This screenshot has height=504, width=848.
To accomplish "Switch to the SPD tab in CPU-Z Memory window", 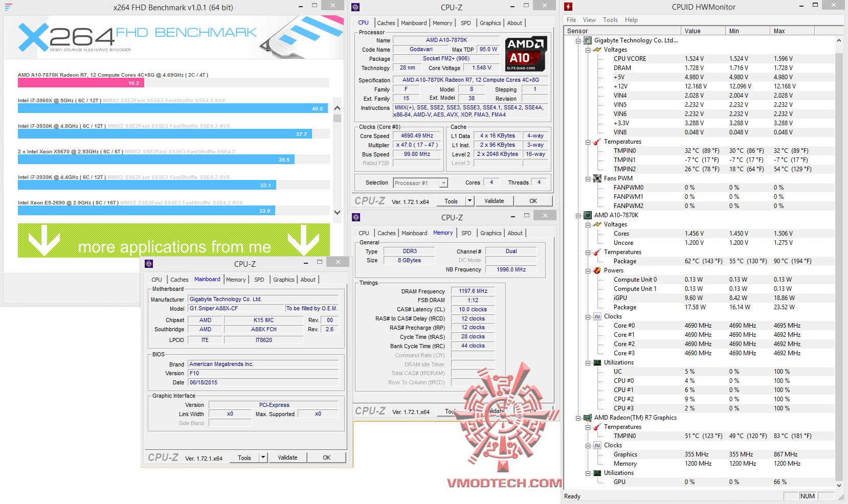I will tap(466, 233).
